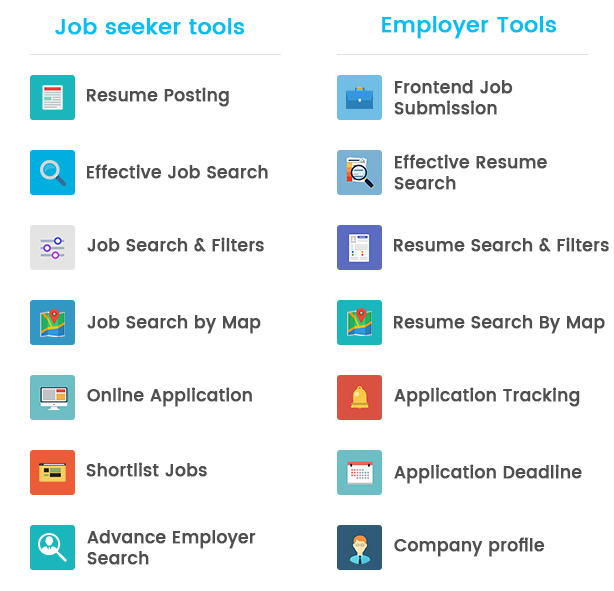Open the Advance Employer Search icon

pyautogui.click(x=52, y=547)
